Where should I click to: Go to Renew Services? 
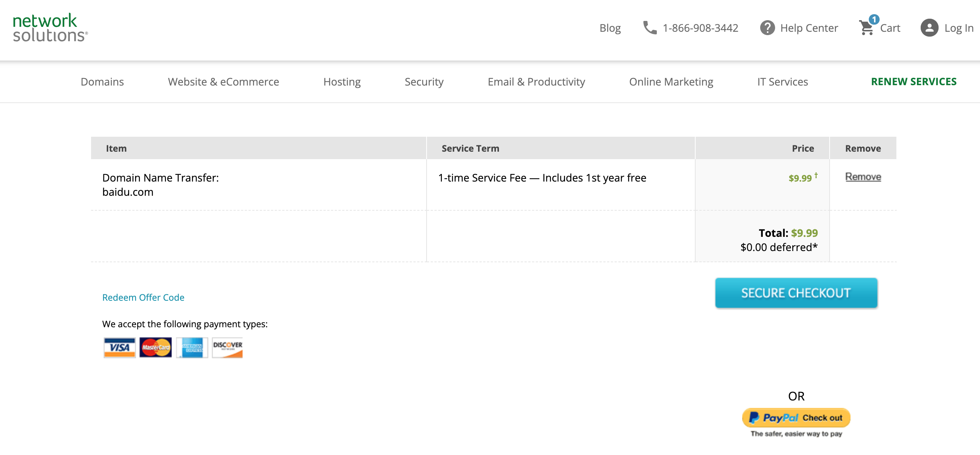[x=913, y=81]
